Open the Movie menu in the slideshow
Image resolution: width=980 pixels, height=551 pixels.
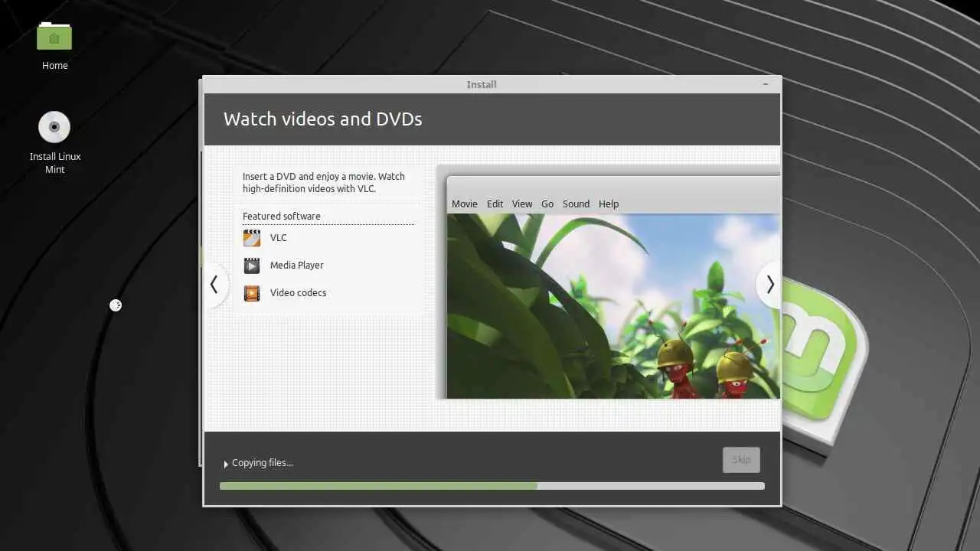point(465,204)
